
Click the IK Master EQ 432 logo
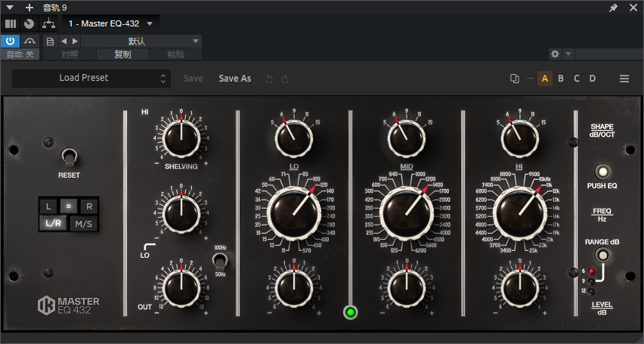[x=69, y=306]
